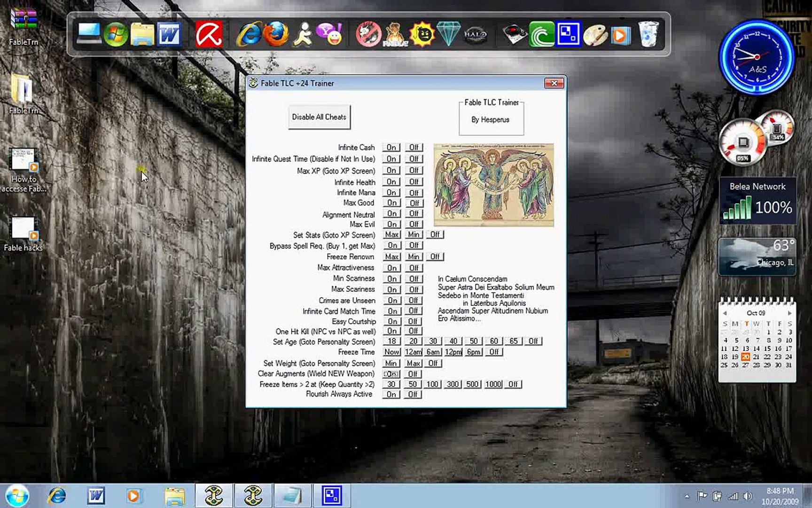Screen dimensions: 812x508
Task: Set Freeze Renown to Min
Action: click(414, 257)
